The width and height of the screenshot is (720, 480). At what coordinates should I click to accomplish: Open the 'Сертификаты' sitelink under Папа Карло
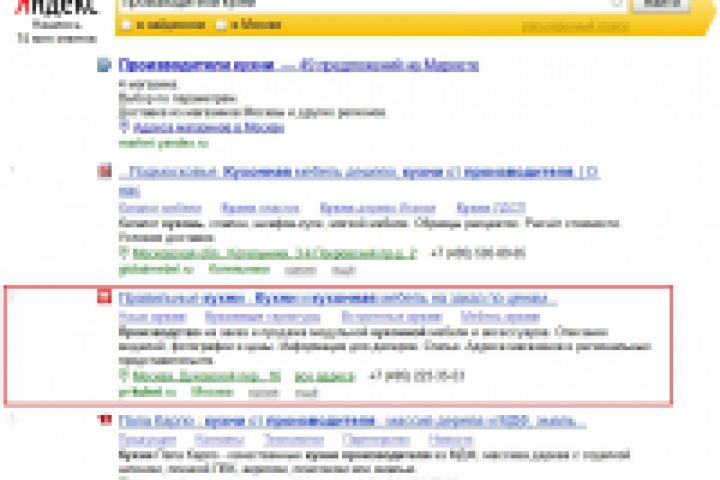pyautogui.click(x=376, y=440)
